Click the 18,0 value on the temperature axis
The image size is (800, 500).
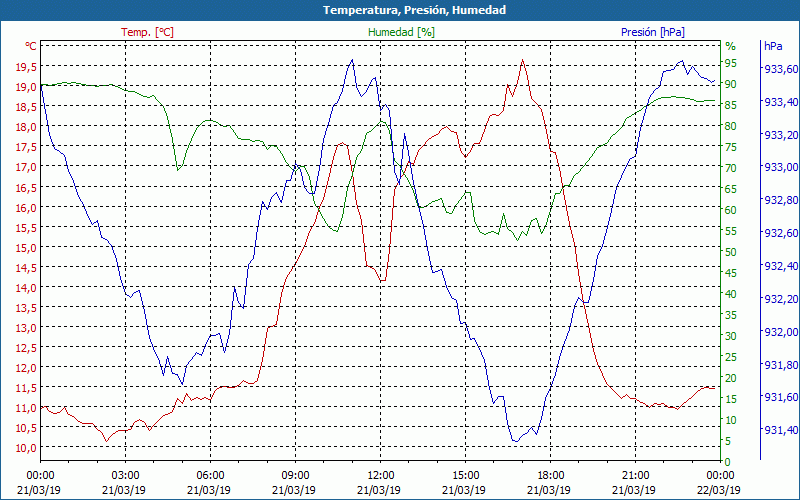pyautogui.click(x=24, y=127)
